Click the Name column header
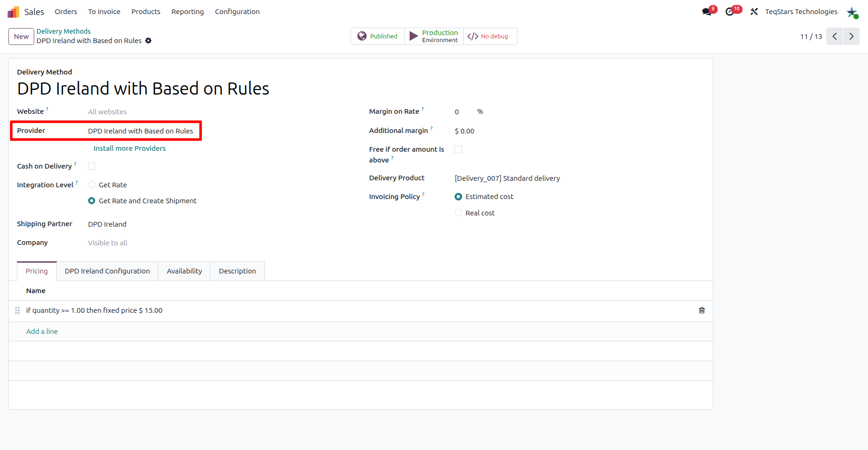 (36, 291)
